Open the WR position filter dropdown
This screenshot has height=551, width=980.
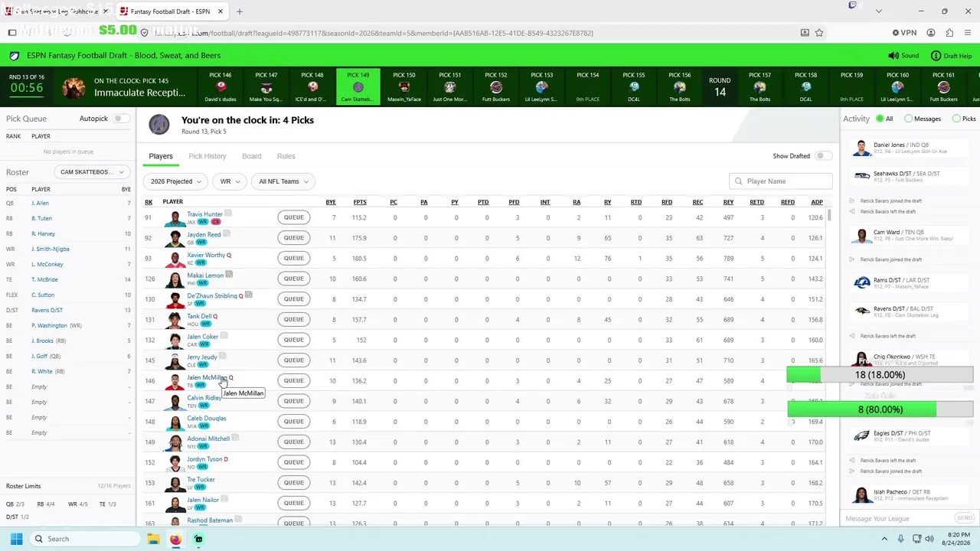point(229,181)
